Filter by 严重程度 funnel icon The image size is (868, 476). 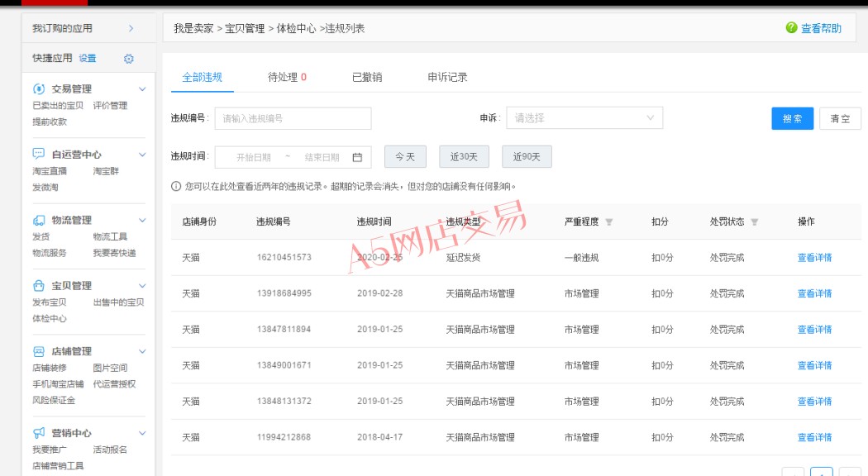click(x=609, y=222)
